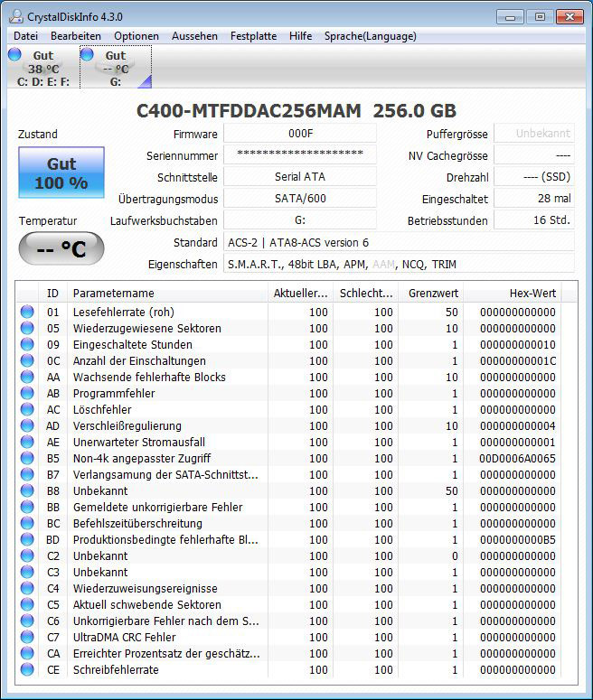Click the Gut 100 % health status button
This screenshot has width=593, height=700.
[x=61, y=173]
